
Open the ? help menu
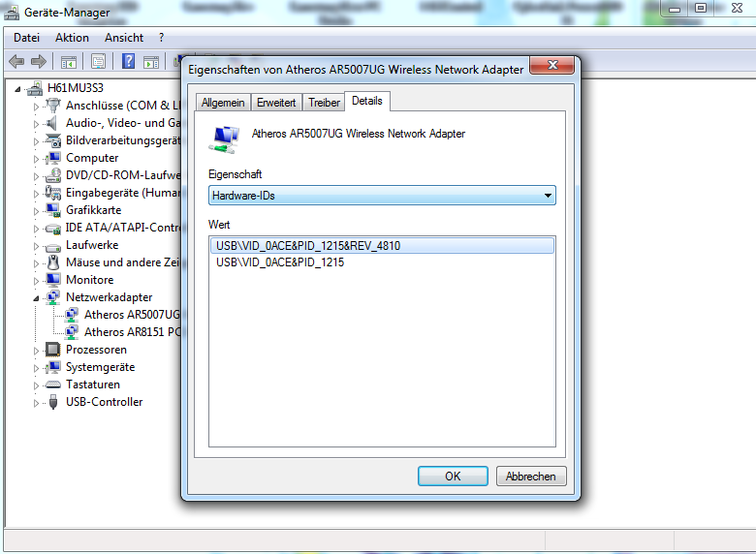click(x=161, y=38)
